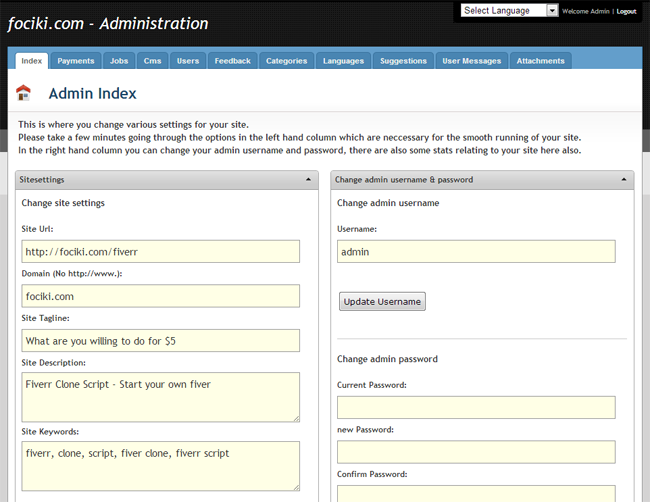Open the Categories tab
This screenshot has width=650, height=502.
coord(286,61)
